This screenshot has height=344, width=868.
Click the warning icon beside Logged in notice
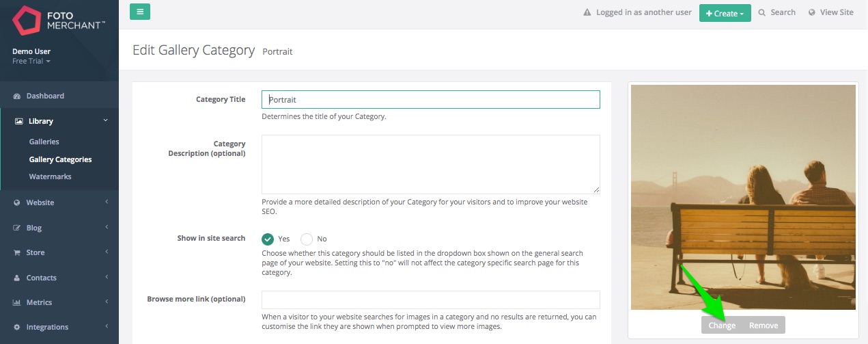tap(587, 12)
